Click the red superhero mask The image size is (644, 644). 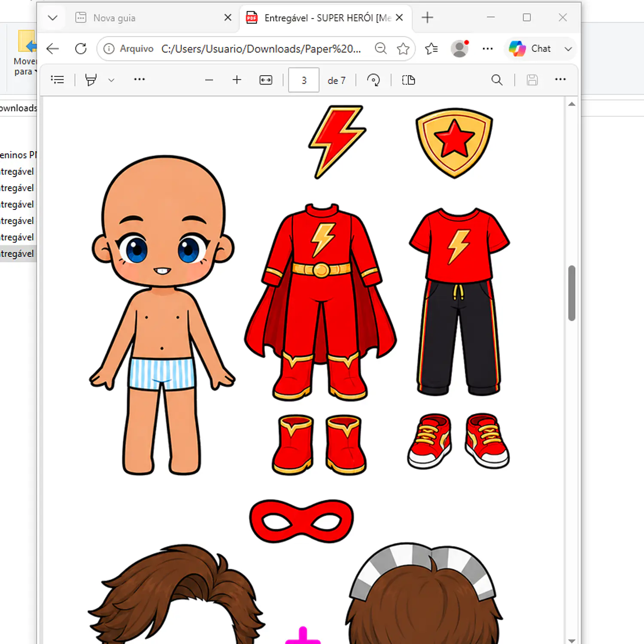coord(301,521)
